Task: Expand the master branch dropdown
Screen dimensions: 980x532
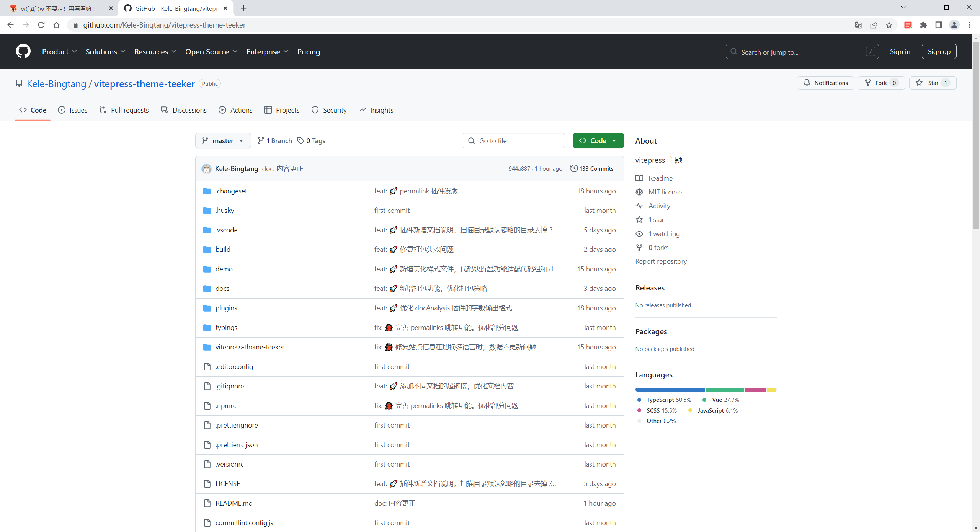Action: 223,141
